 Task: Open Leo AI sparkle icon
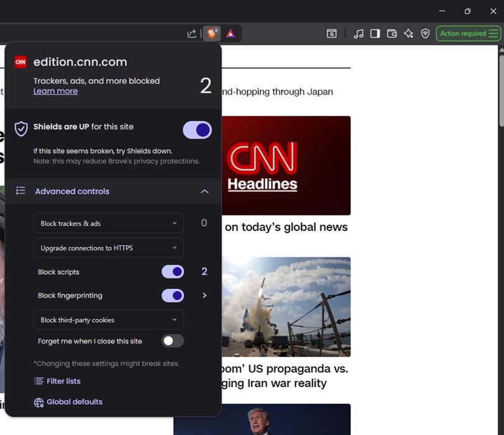(408, 34)
